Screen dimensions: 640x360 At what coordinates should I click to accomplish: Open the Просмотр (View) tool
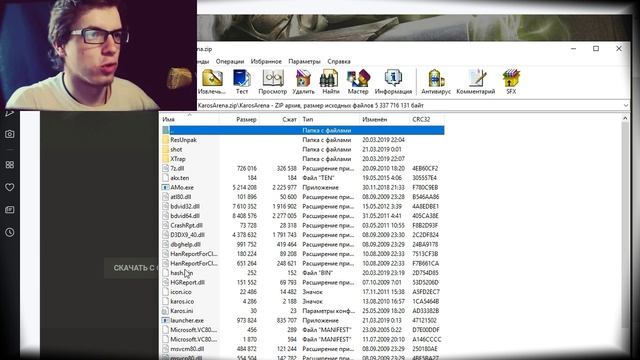[x=273, y=79]
